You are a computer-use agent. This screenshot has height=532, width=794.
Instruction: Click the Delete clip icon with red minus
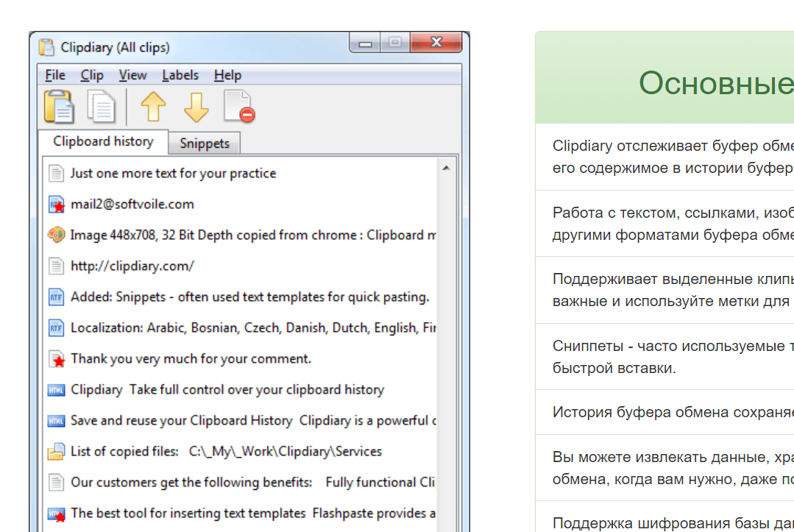pos(239,107)
